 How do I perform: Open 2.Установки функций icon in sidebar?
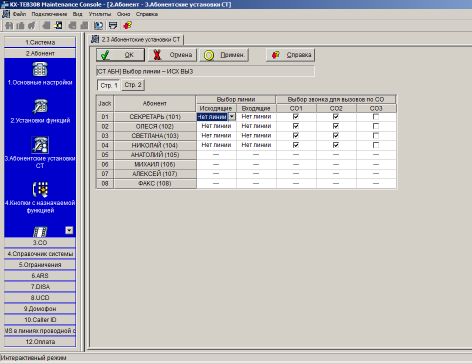tap(40, 107)
